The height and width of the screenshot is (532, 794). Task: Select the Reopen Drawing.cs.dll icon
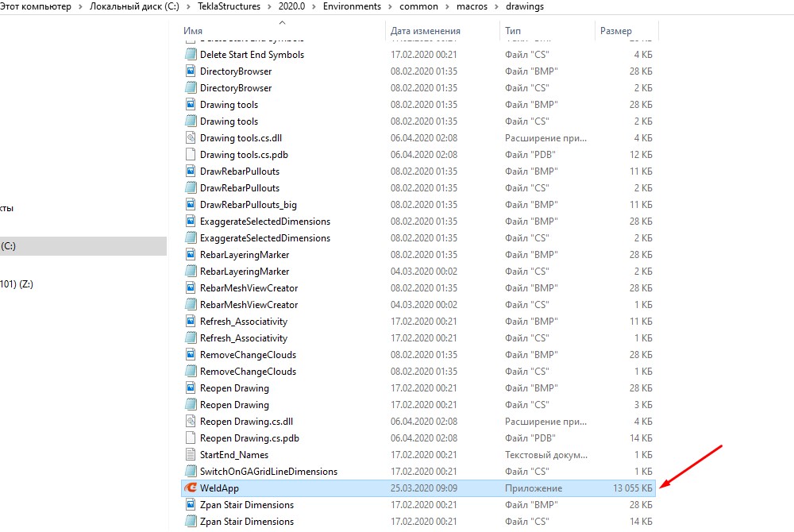(x=190, y=422)
